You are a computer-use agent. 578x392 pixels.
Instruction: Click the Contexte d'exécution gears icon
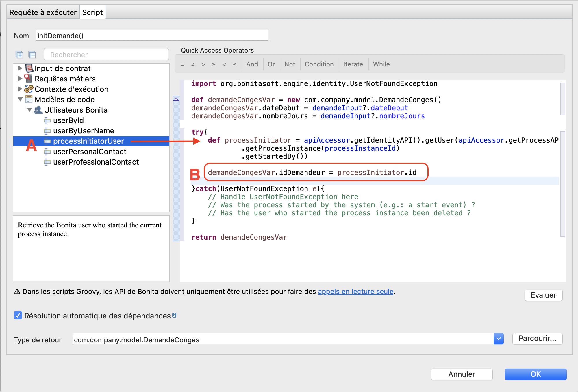[29, 89]
